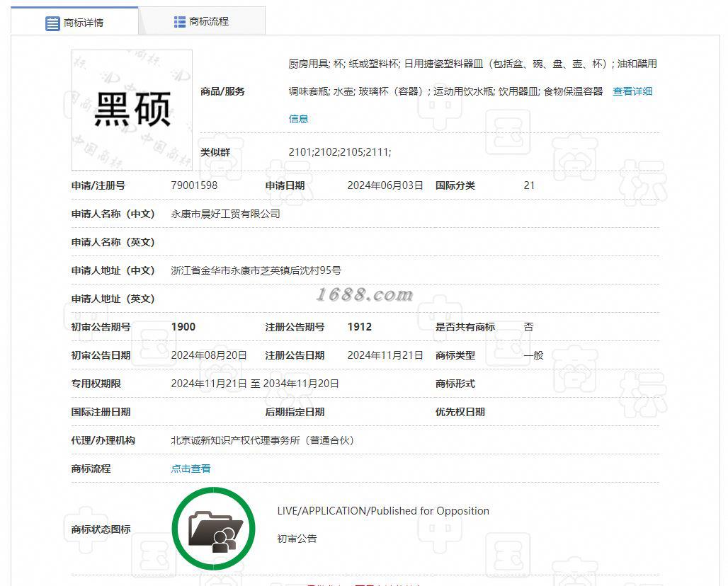Click the 国际注册日期 field label
728x586 pixels.
click(x=101, y=412)
